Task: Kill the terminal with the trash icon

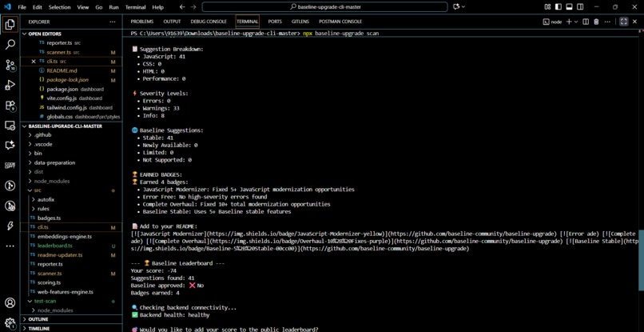Action: coord(596,22)
